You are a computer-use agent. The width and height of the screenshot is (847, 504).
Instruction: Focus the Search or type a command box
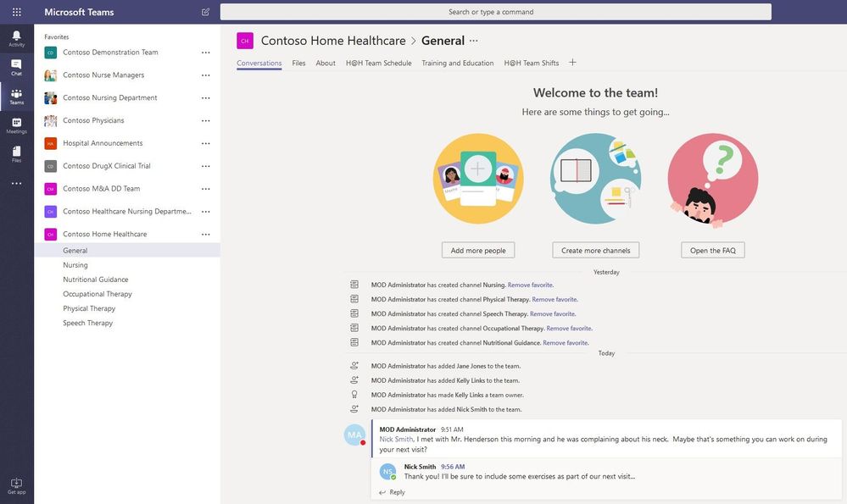pos(496,12)
